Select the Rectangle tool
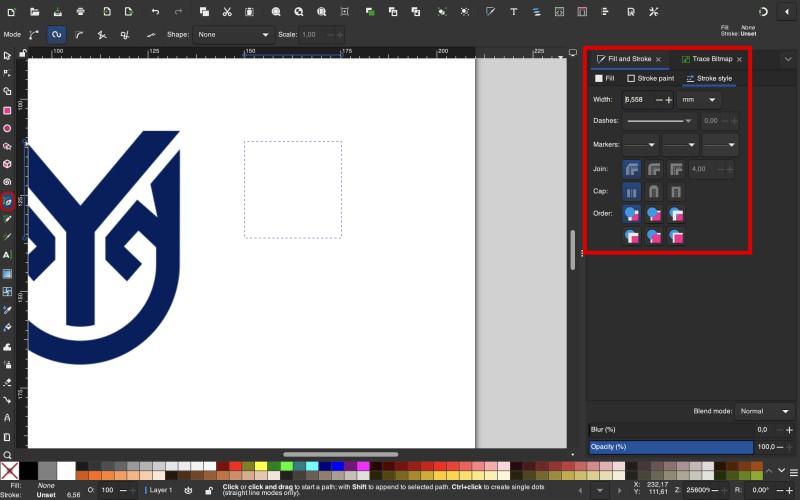The height and width of the screenshot is (500, 800). point(7,111)
